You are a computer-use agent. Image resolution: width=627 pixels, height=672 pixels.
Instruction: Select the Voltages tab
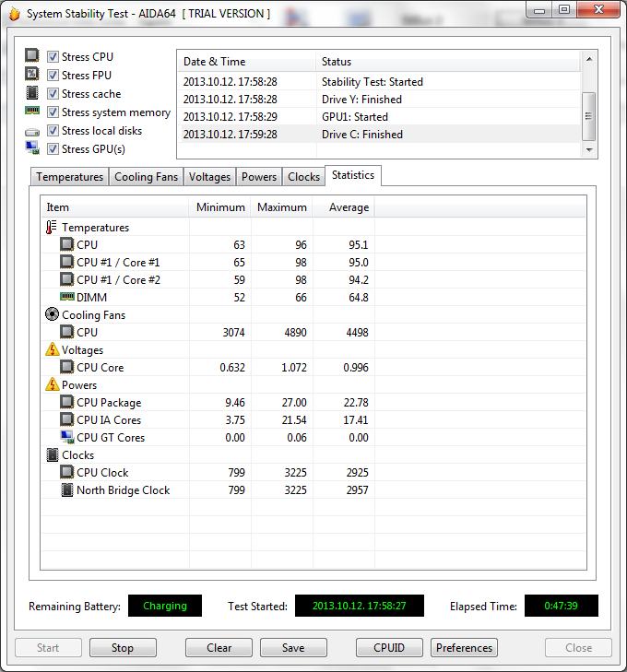pyautogui.click(x=209, y=177)
